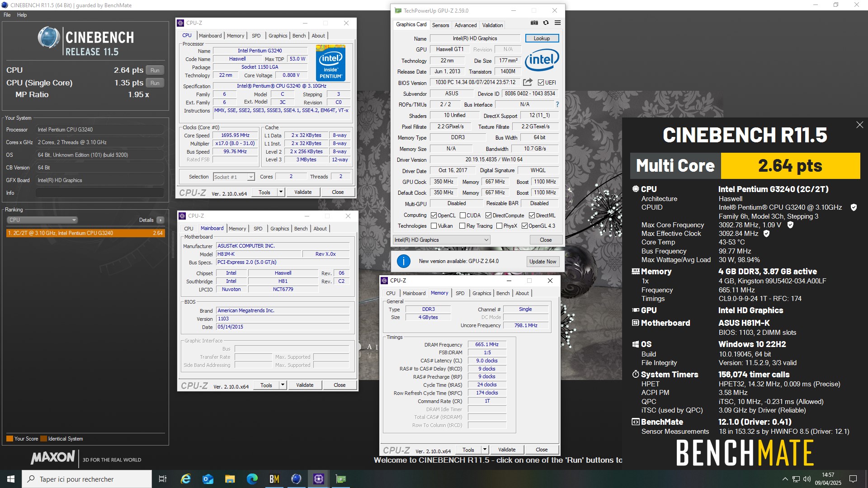Toggle the PhysX checkbox

tap(499, 226)
